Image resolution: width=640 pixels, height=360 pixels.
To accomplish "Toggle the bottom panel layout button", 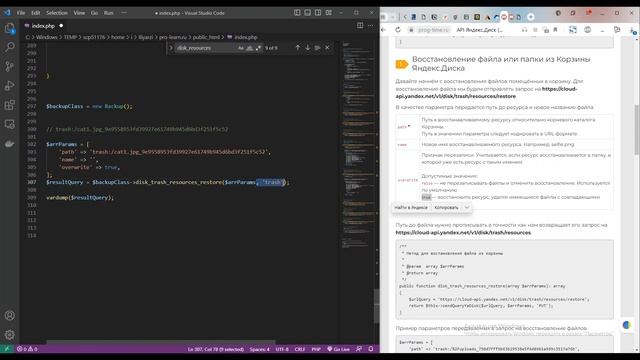I will (x=308, y=13).
